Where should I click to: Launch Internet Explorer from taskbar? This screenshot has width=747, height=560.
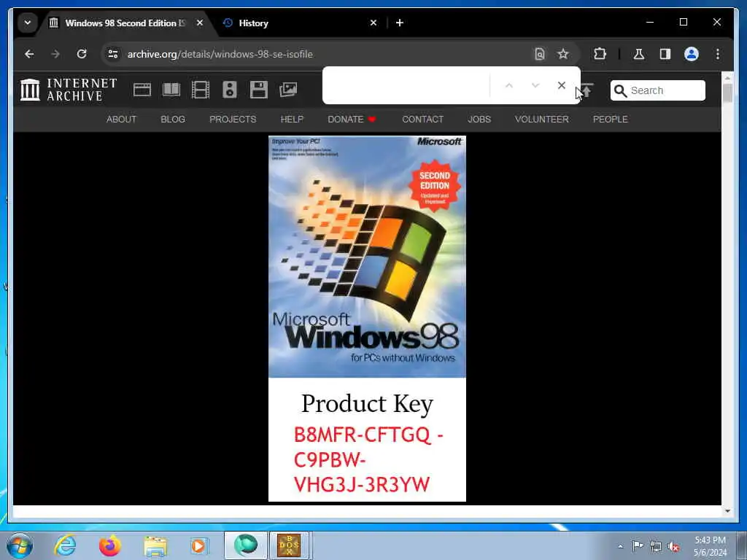tap(65, 545)
